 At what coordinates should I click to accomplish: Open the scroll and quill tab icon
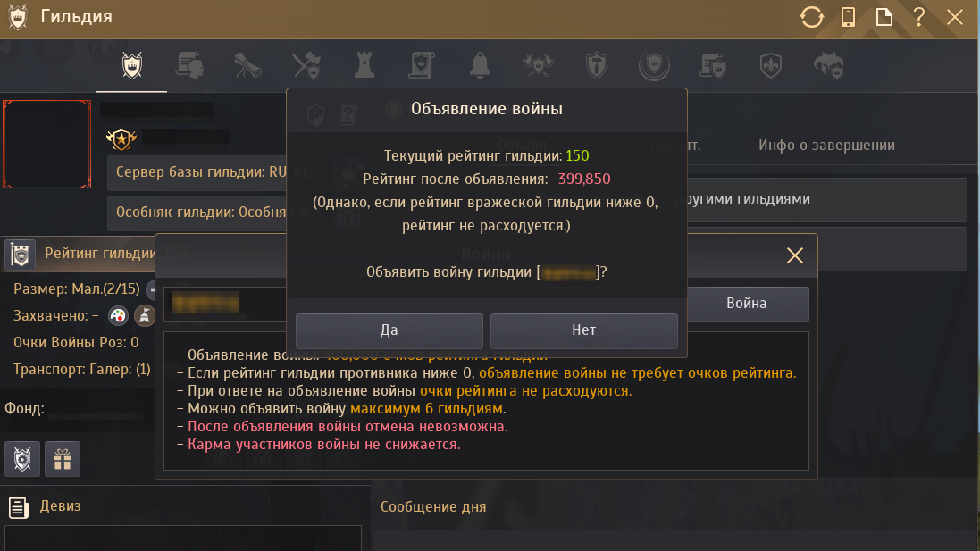click(x=247, y=65)
